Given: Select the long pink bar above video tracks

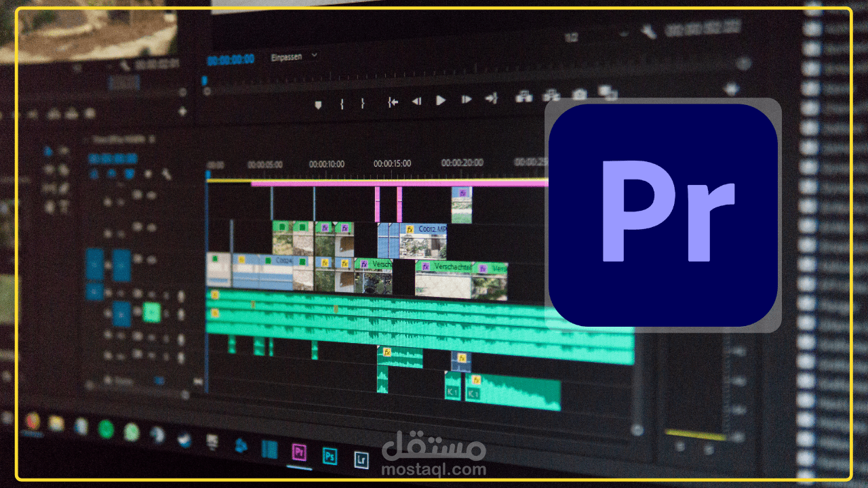Looking at the screenshot, I should point(399,183).
